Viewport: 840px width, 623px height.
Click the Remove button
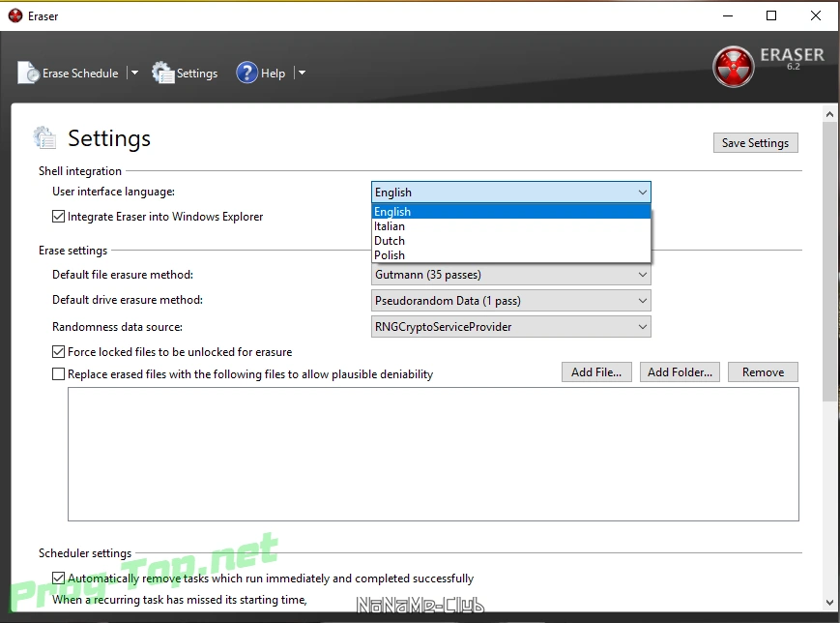tap(763, 372)
